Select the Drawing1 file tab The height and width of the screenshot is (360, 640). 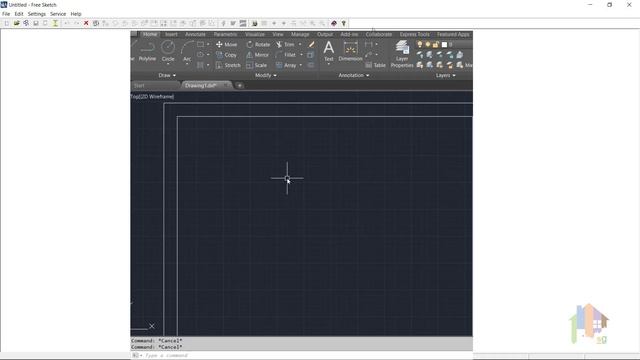click(x=206, y=86)
